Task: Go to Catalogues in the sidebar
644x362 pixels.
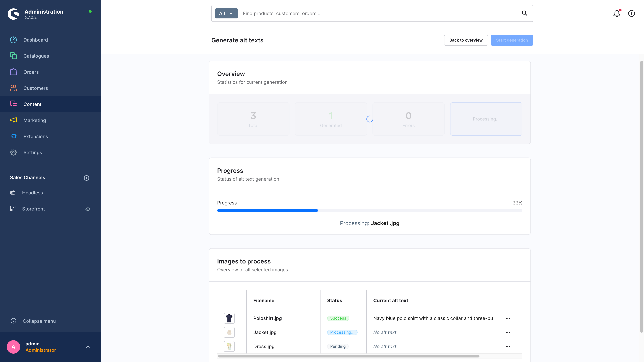Action: click(36, 56)
